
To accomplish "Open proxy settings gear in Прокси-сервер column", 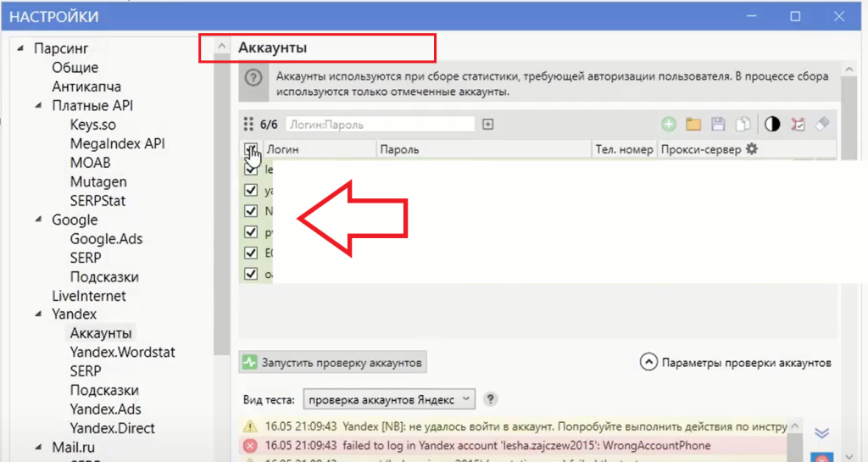I will pos(752,149).
